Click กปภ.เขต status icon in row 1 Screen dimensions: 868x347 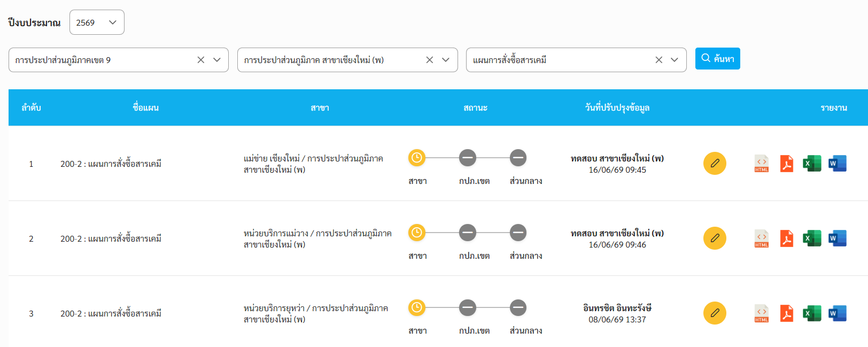click(x=468, y=158)
